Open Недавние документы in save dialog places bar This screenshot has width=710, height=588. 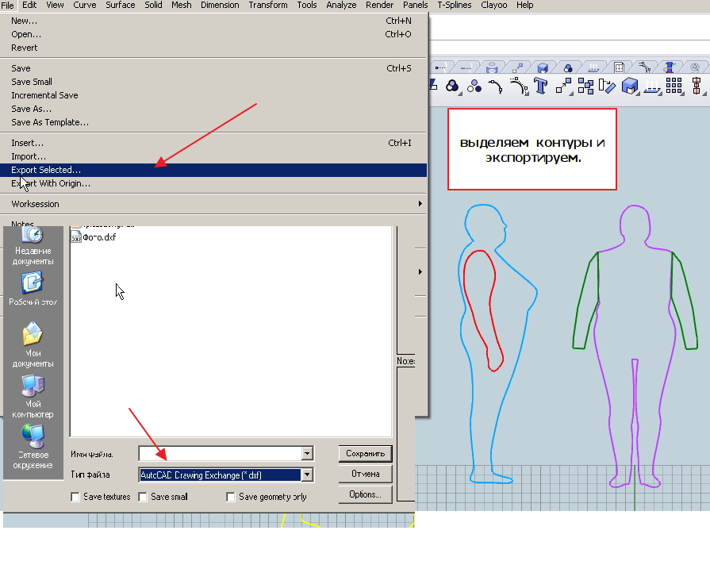pos(33,247)
